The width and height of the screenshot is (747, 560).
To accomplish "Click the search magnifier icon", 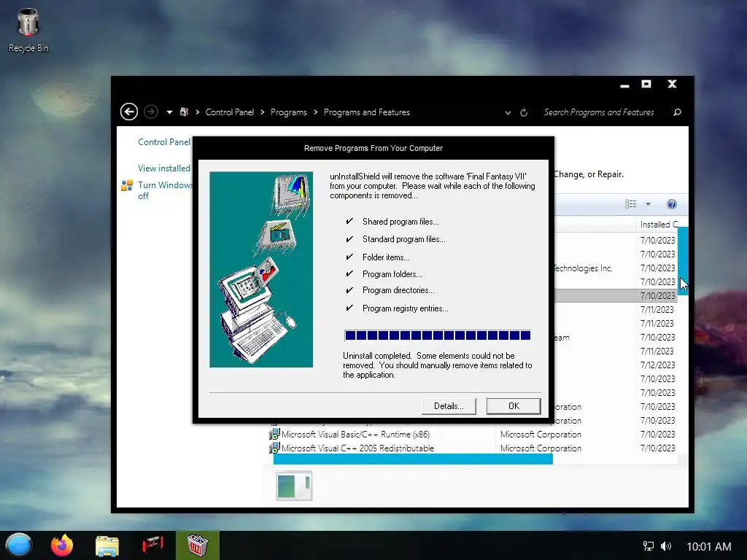I will tap(677, 112).
